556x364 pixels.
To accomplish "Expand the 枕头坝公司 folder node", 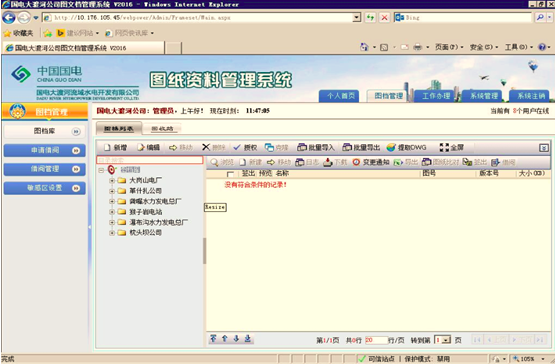I will click(x=112, y=233).
